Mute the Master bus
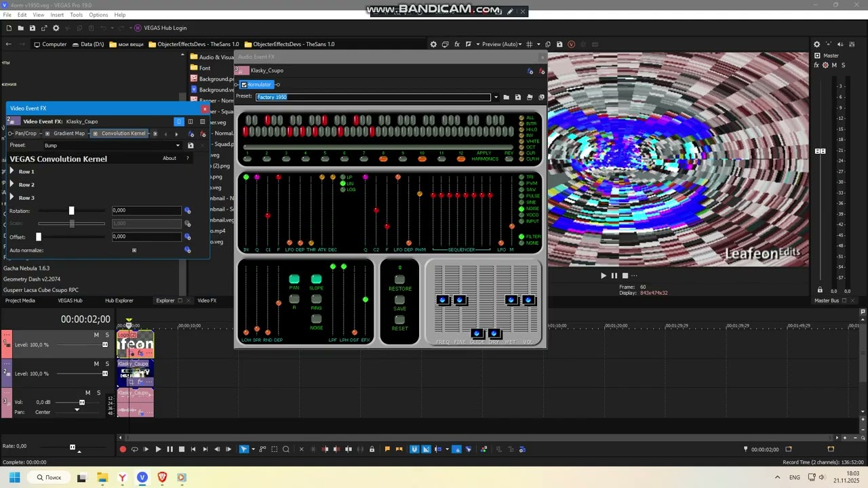868x488 pixels. 834,65
